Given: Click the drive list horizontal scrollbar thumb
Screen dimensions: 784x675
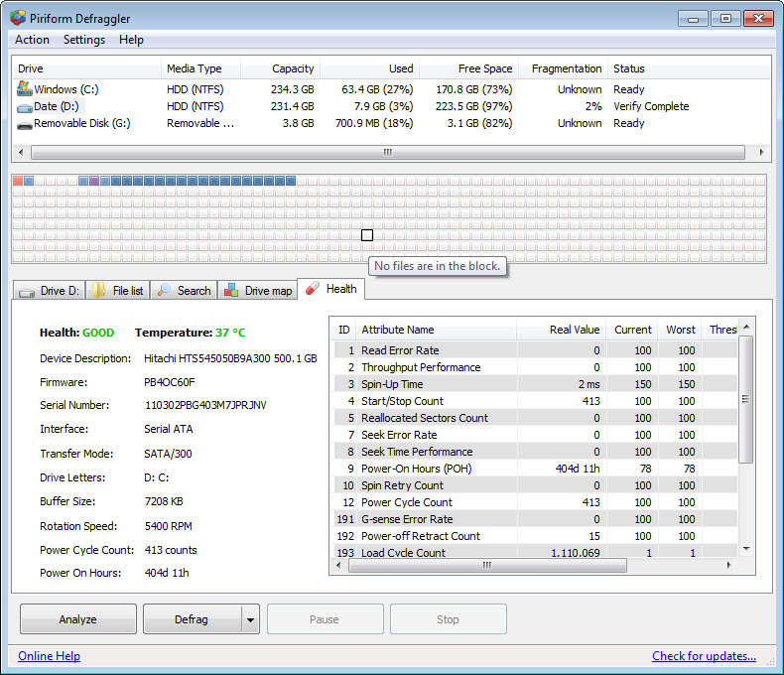Looking at the screenshot, I should pos(387,152).
